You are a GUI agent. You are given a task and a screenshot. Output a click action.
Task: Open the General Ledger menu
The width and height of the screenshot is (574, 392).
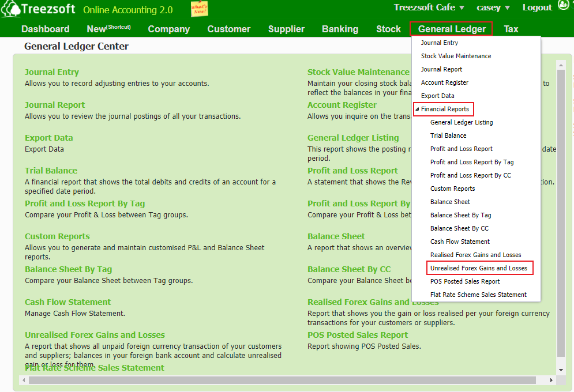pyautogui.click(x=451, y=29)
